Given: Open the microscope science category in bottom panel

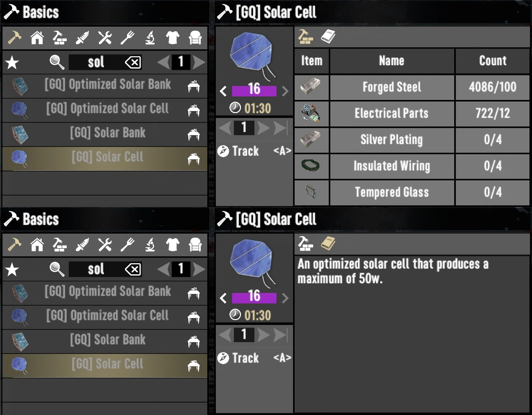Looking at the screenshot, I should (x=150, y=245).
